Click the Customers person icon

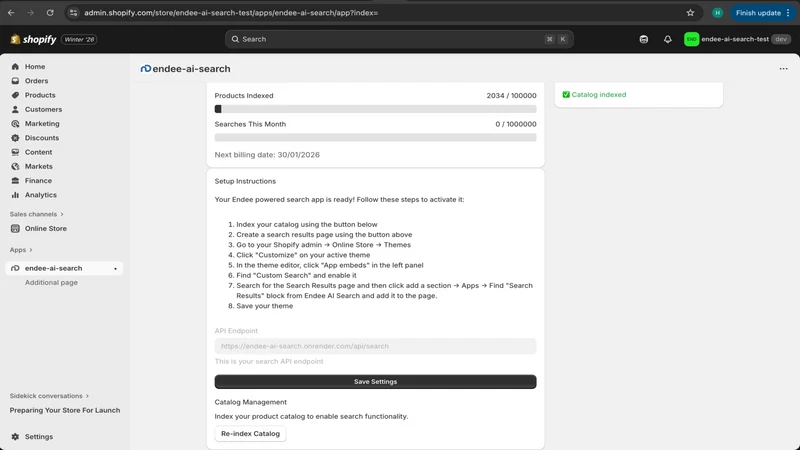point(15,109)
